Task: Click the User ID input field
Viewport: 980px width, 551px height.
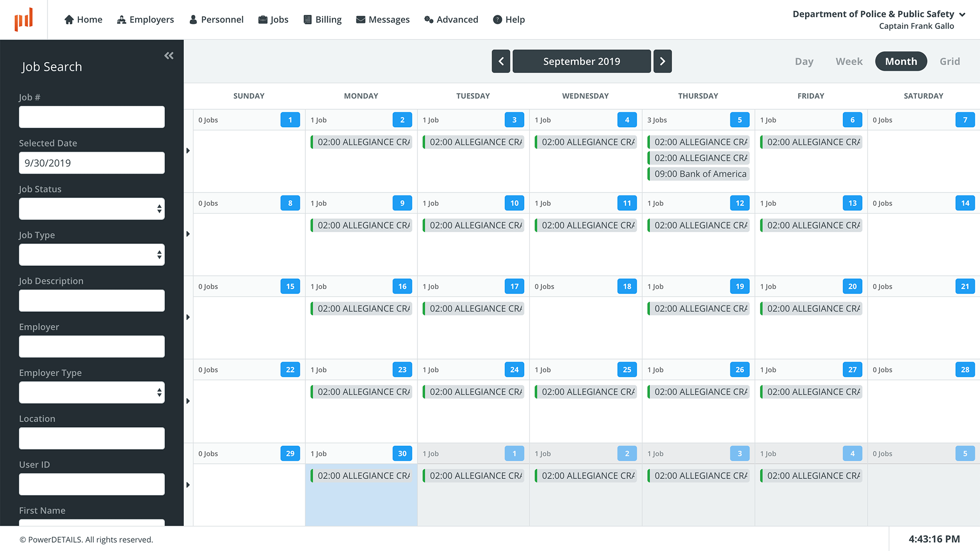Action: click(92, 484)
